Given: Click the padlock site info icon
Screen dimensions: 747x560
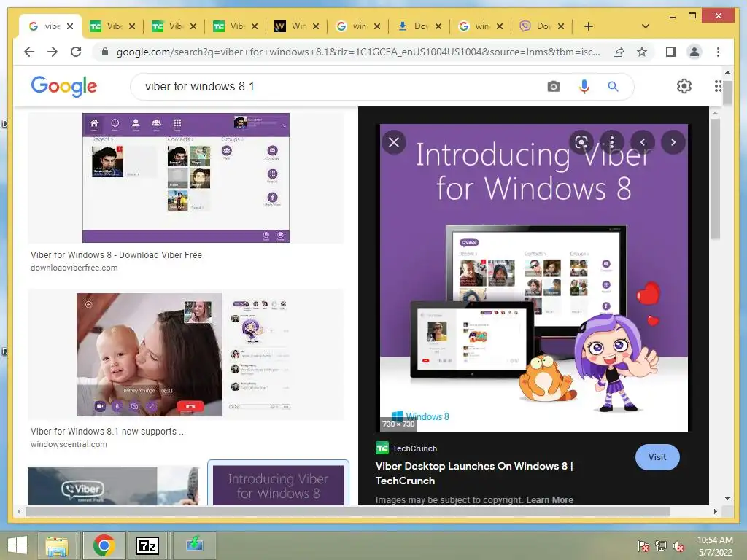Looking at the screenshot, I should pos(105,52).
